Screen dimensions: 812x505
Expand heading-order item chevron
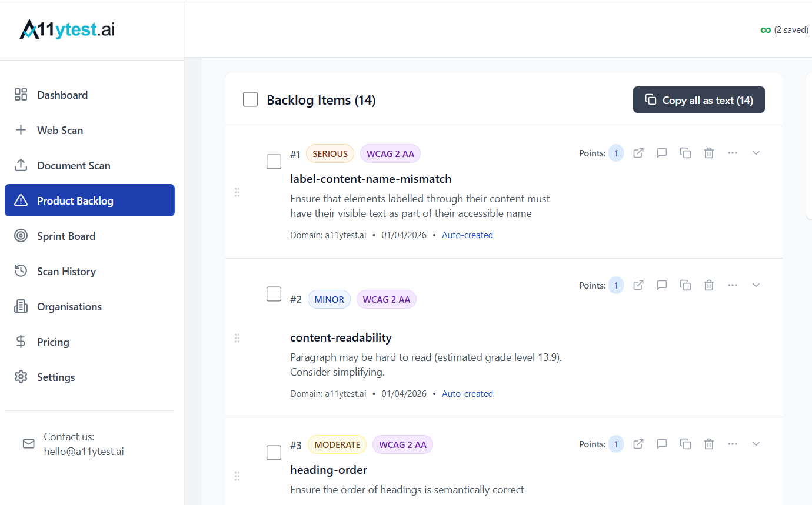(x=756, y=444)
